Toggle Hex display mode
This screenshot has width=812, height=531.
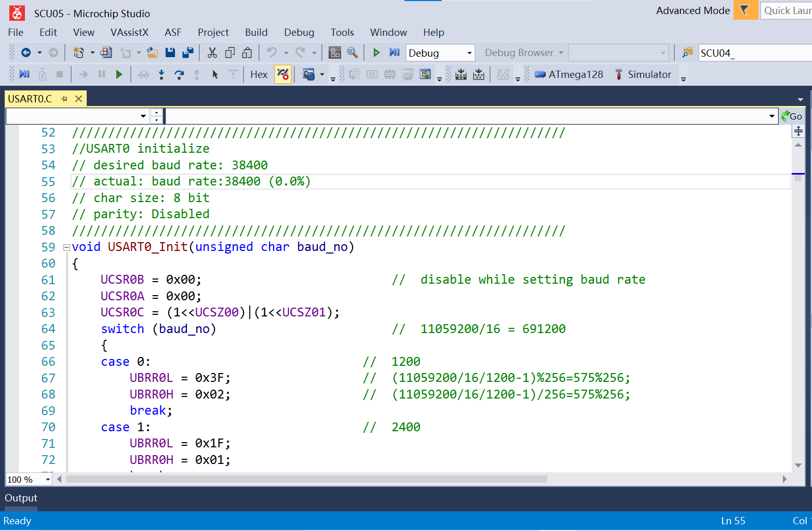[258, 74]
